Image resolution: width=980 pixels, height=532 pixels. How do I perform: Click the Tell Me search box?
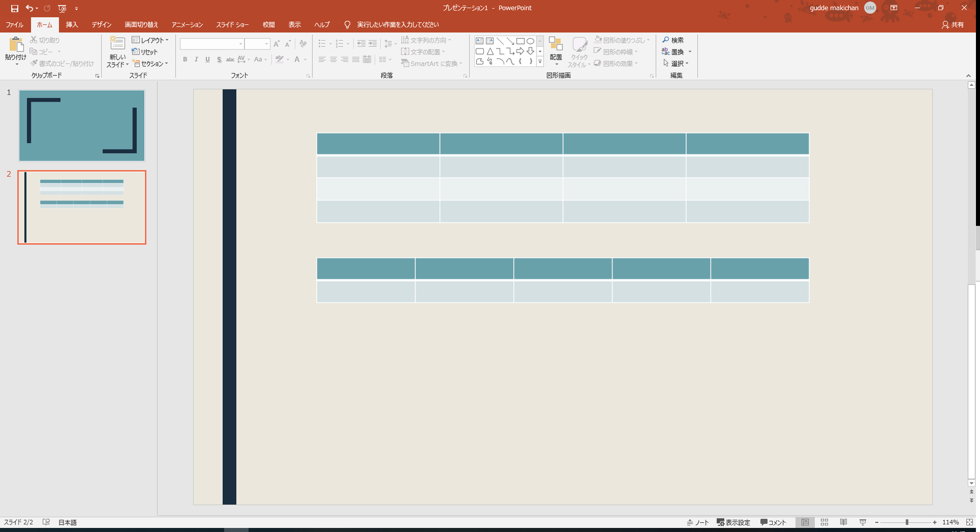[x=398, y=24]
